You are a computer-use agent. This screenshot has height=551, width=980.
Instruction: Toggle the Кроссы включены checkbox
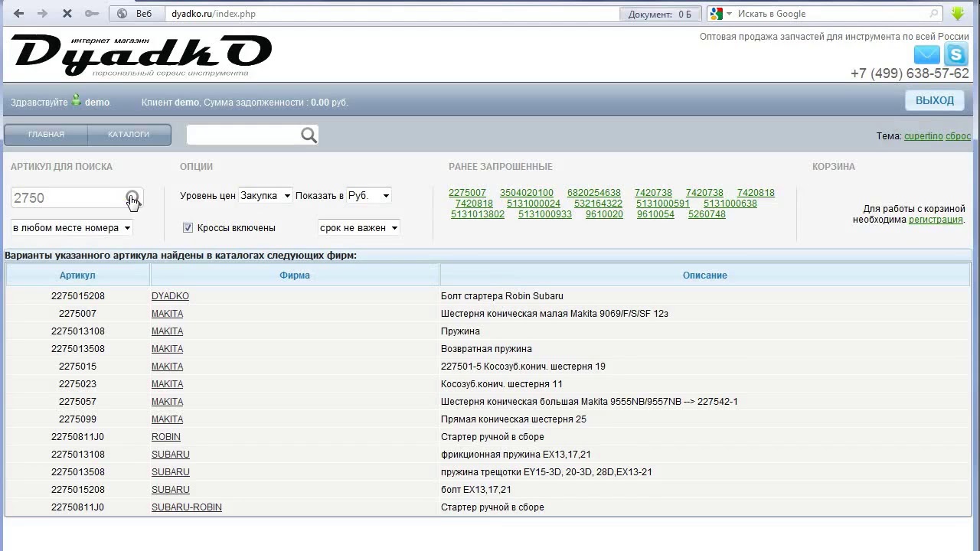(188, 227)
